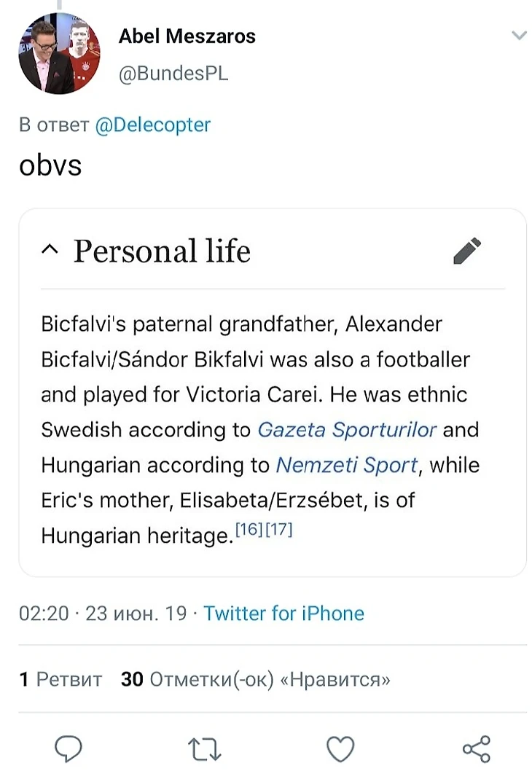The image size is (532, 779).
Task: Like the tweet with heart icon
Action: pyautogui.click(x=340, y=748)
